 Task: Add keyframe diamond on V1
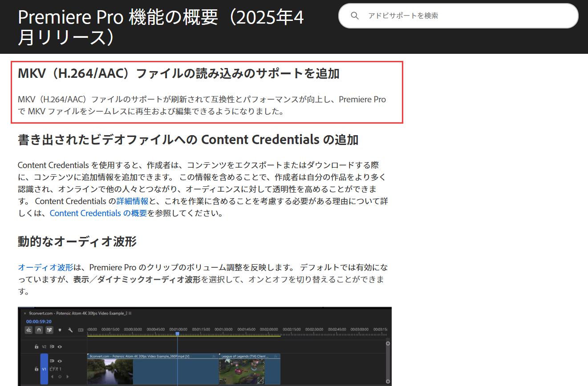point(60,377)
